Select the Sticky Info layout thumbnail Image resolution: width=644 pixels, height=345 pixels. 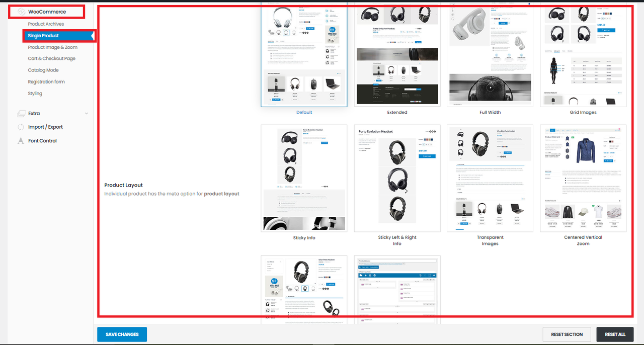[304, 178]
